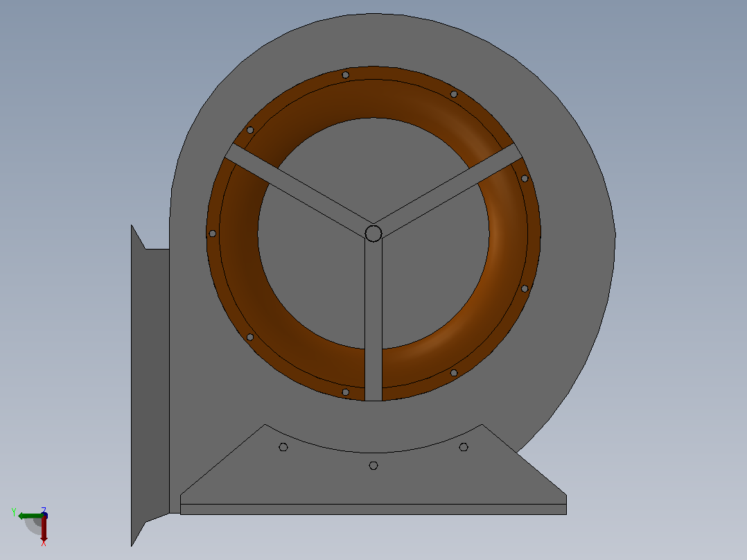Select the rectangular outlet duct flange
747x560 pixels.
click(x=150, y=385)
